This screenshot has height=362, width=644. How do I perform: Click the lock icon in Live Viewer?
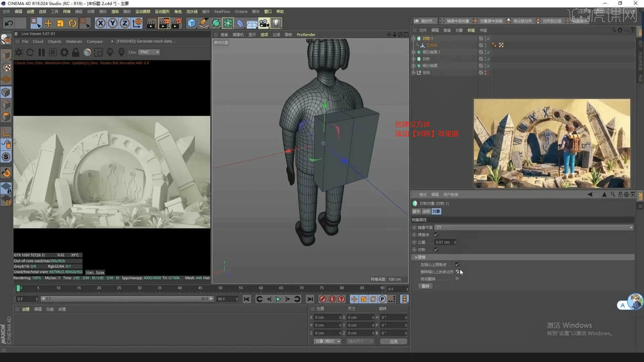[x=76, y=53]
